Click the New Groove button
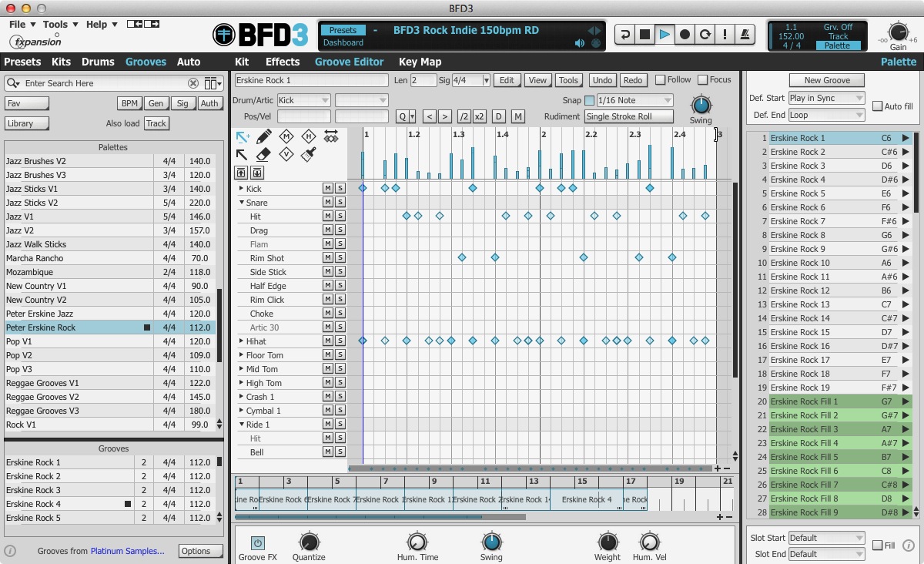Screen dimensions: 924x564 pyautogui.click(x=827, y=80)
